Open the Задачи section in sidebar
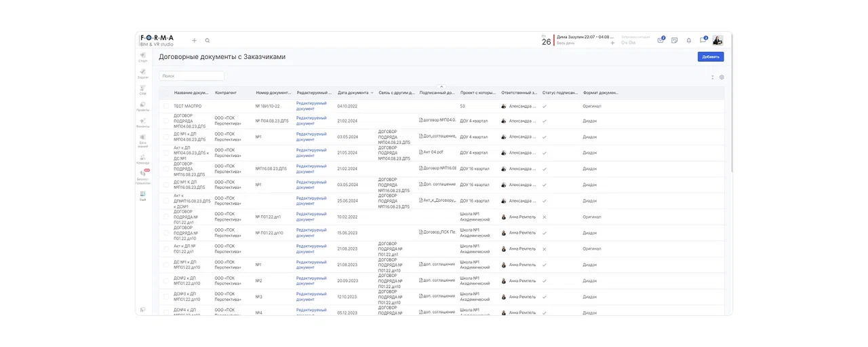The image size is (868, 347). (x=143, y=73)
